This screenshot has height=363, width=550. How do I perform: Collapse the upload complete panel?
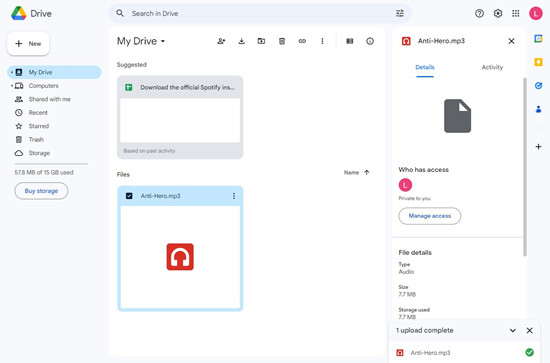pos(512,330)
